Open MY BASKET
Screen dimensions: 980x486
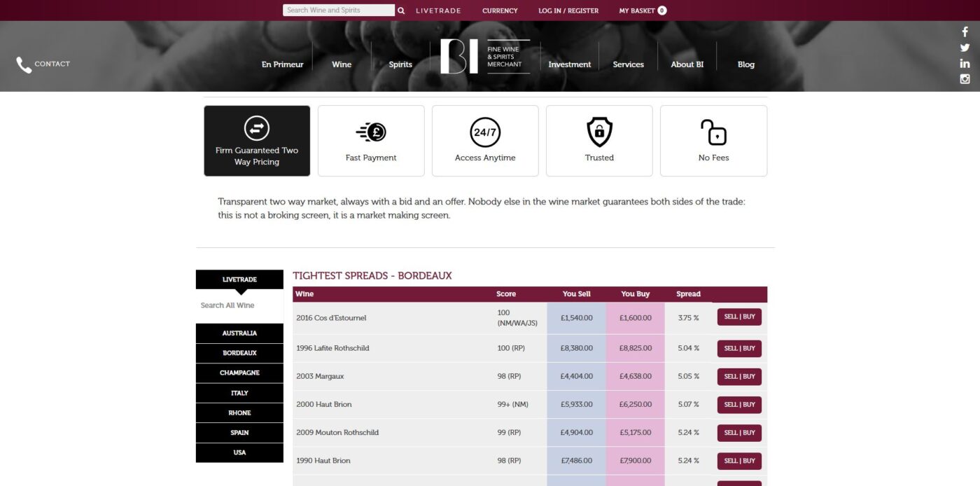637,11
